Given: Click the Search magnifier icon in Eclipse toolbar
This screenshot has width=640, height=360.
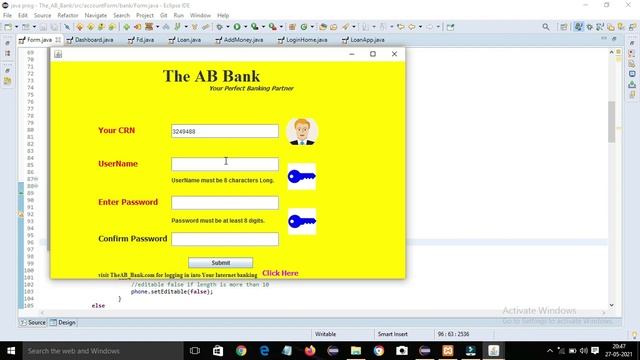Looking at the screenshot, I should 546,27.
